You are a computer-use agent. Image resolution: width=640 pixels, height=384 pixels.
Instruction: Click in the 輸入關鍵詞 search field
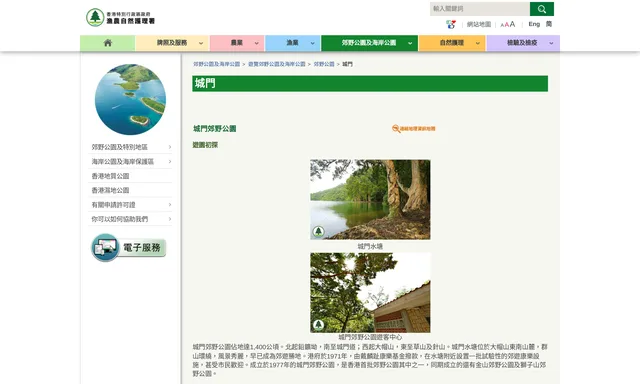480,9
